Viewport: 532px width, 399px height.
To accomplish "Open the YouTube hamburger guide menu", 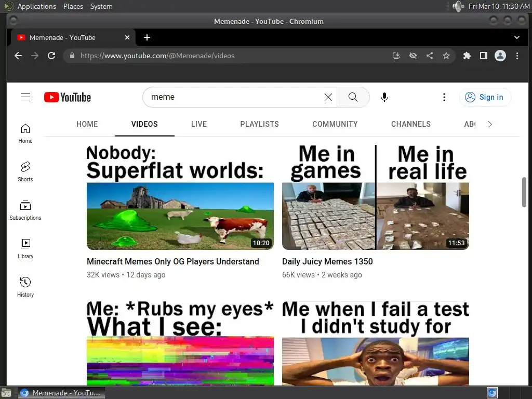I will coord(25,97).
